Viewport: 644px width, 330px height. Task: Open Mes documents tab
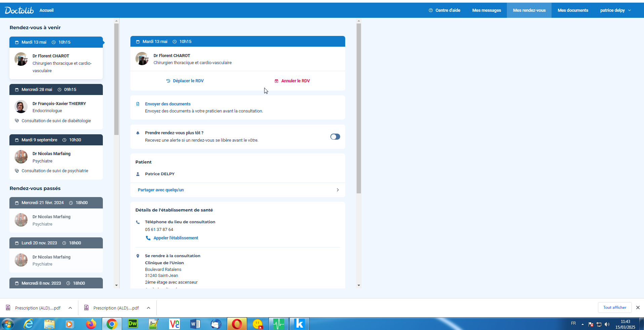(573, 10)
